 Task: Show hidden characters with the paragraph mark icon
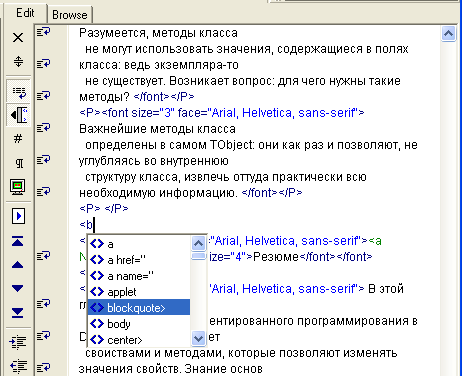tap(19, 163)
